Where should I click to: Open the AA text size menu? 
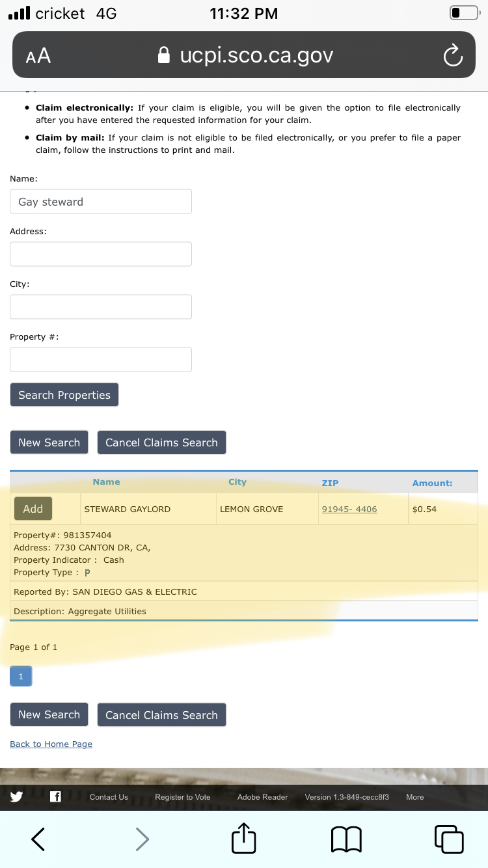point(38,56)
